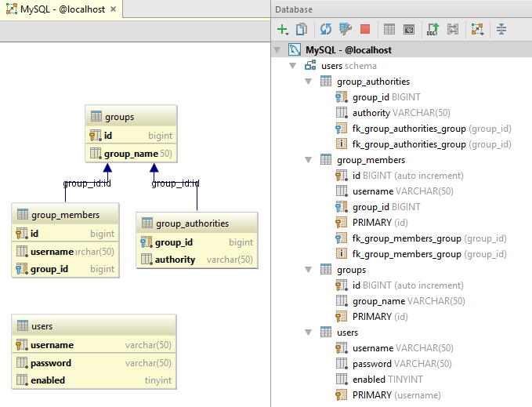Select PRIMARY (username) key in tree
The height and width of the screenshot is (407, 532).
click(396, 395)
